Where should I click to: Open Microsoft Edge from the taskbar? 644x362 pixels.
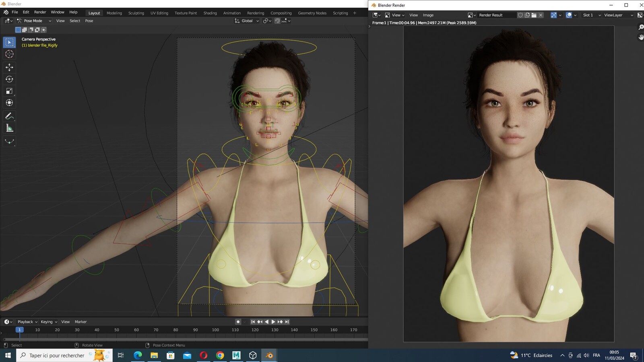pyautogui.click(x=138, y=355)
